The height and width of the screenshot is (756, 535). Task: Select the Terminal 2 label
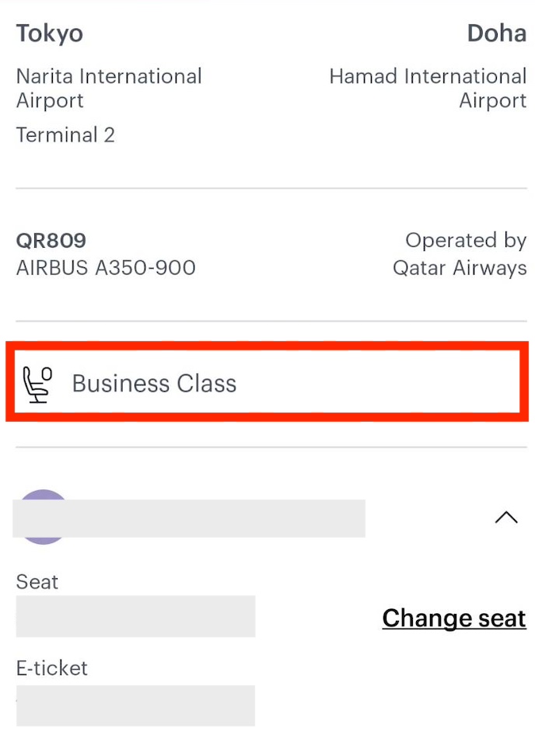coord(65,135)
